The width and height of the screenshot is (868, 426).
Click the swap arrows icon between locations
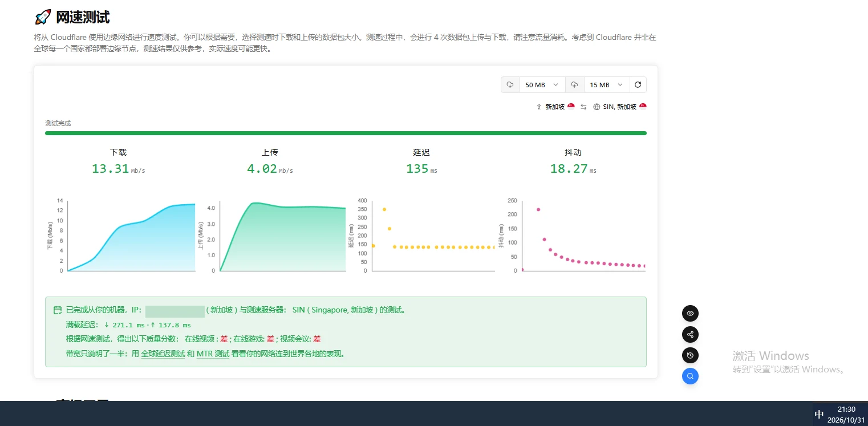[x=583, y=107]
